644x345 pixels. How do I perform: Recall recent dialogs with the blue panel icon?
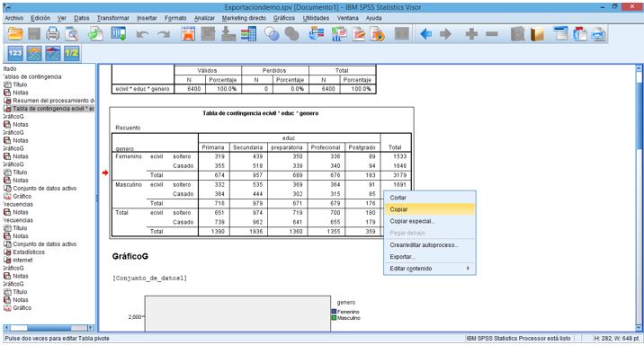click(x=119, y=33)
